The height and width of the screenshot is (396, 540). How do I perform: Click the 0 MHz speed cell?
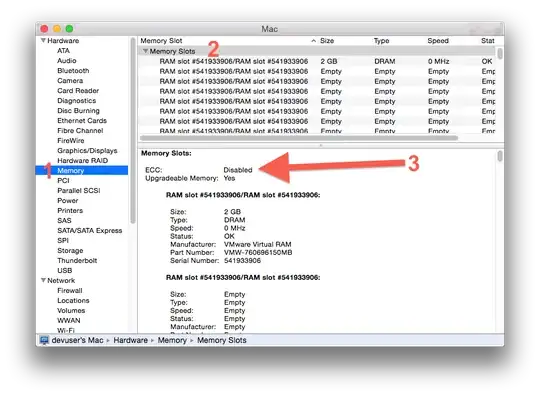tap(439, 61)
